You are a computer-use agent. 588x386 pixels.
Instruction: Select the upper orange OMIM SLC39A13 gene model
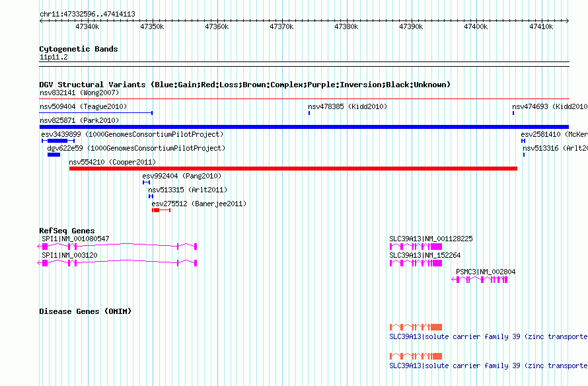[416, 327]
